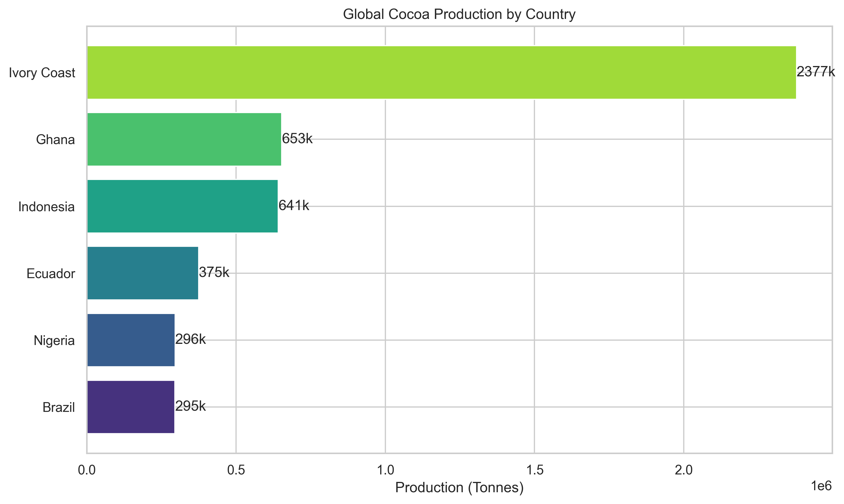Click the Indonesia production bar

(x=182, y=206)
